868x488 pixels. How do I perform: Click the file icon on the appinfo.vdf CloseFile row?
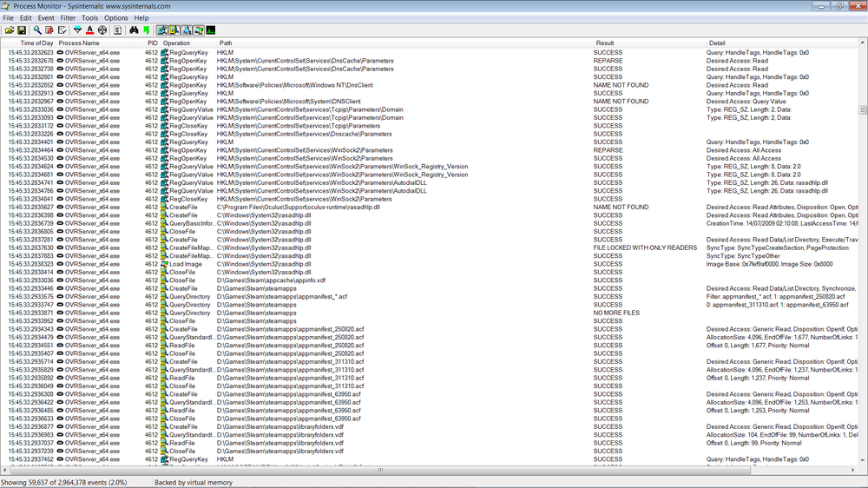click(x=164, y=280)
